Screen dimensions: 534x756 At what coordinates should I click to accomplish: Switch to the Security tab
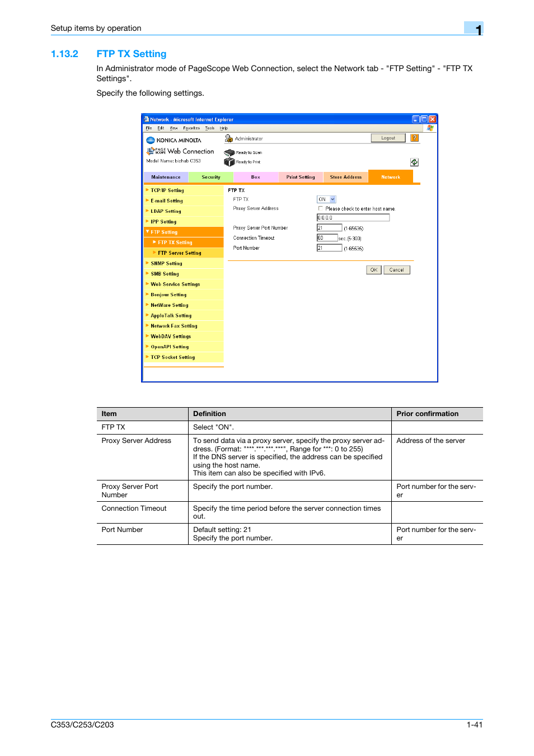[x=211, y=177]
